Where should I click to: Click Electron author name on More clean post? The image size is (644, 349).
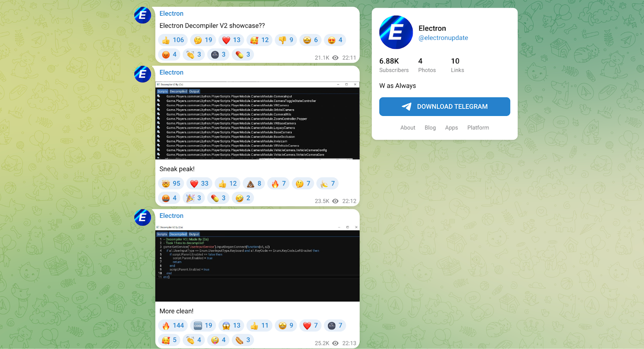pos(171,216)
